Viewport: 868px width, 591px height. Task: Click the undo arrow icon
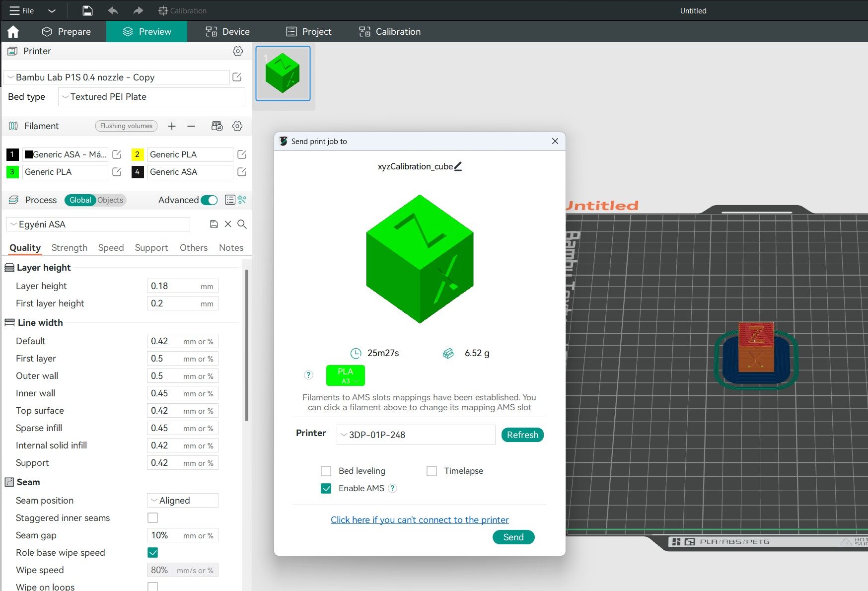click(x=113, y=10)
